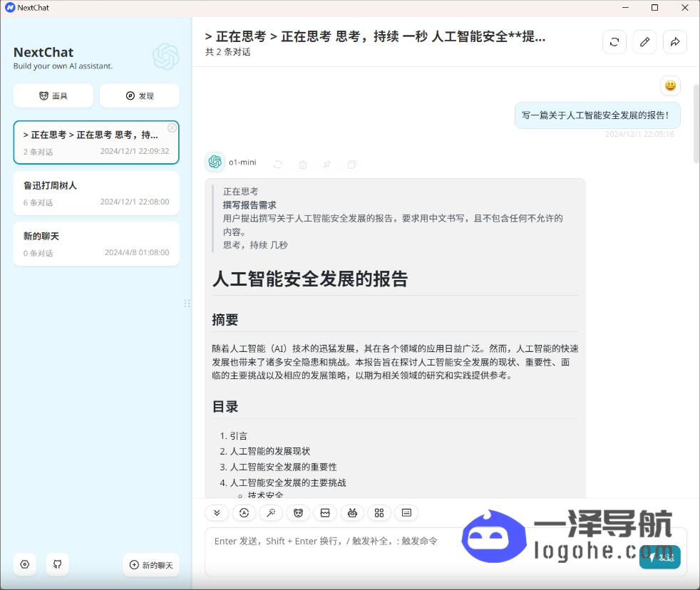Pin the o1-mini message
700x590 pixels.
click(327, 165)
